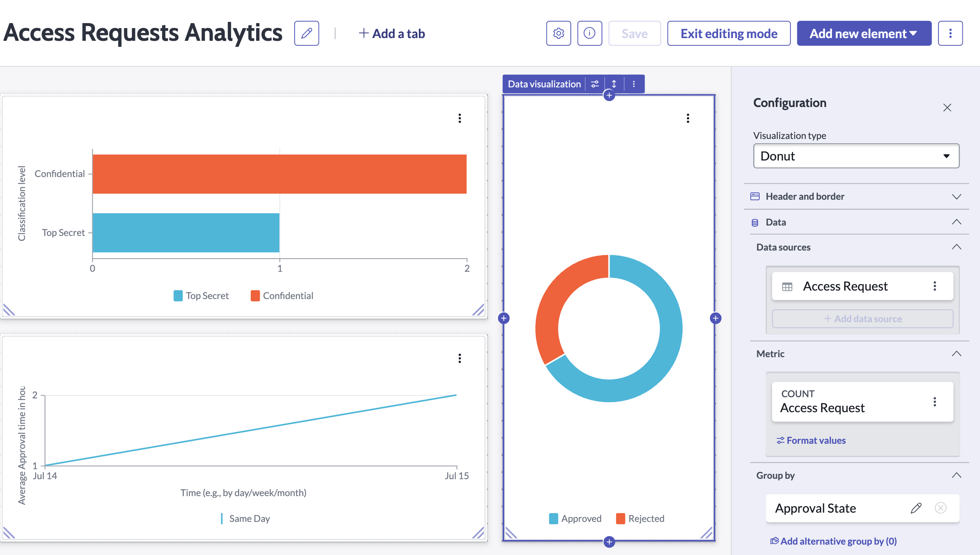Open the bar chart's kebab menu
The height and width of the screenshot is (555, 980).
click(x=459, y=118)
